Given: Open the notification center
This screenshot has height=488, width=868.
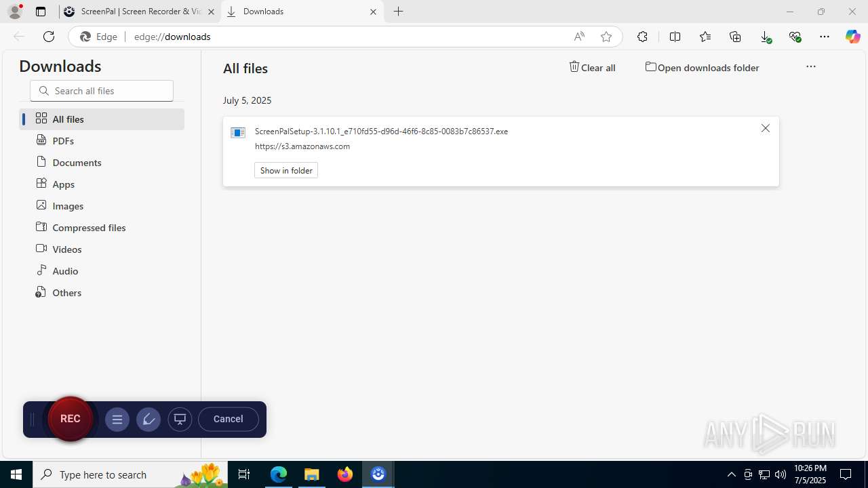Looking at the screenshot, I should [x=846, y=474].
